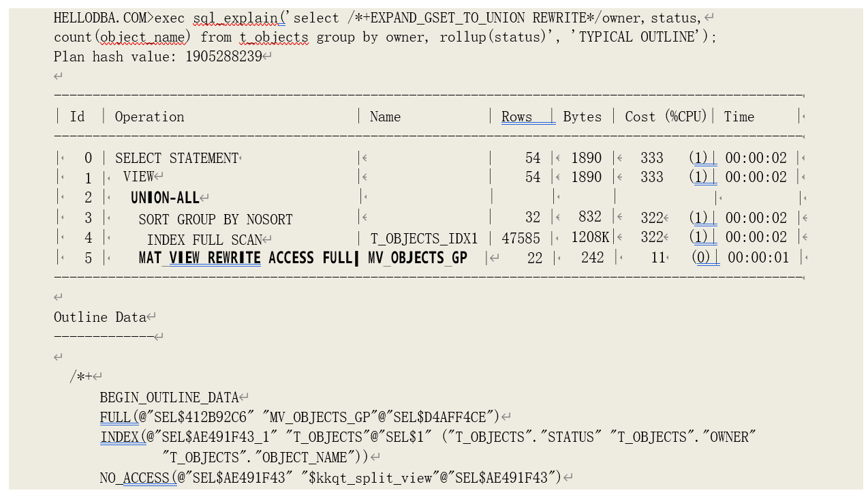Screen dimensions: 868x495
Task: Click the MAT_VIEW REWRITE ACCESS FULL operation
Action: (x=245, y=258)
